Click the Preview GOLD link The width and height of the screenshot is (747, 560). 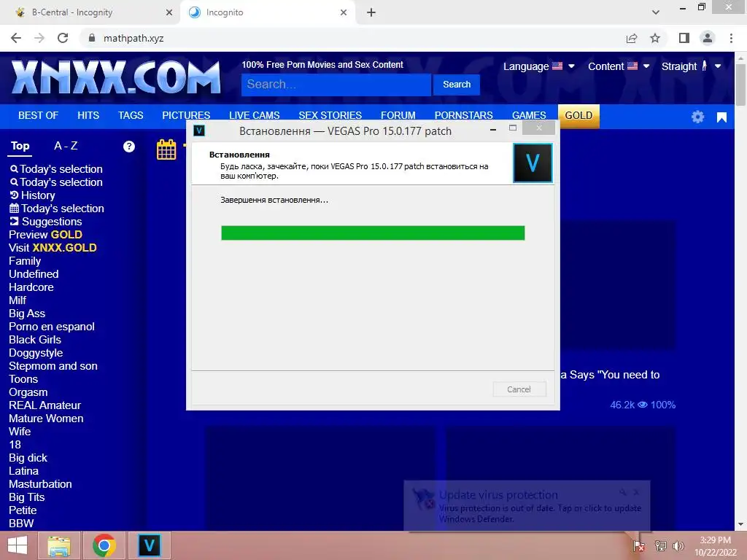[45, 235]
